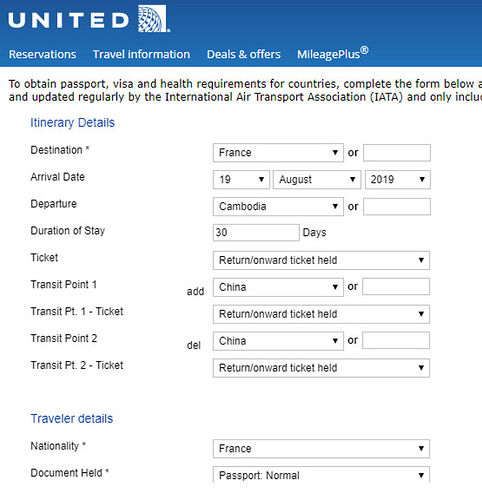Expand the Destination country dropdown

(x=278, y=153)
